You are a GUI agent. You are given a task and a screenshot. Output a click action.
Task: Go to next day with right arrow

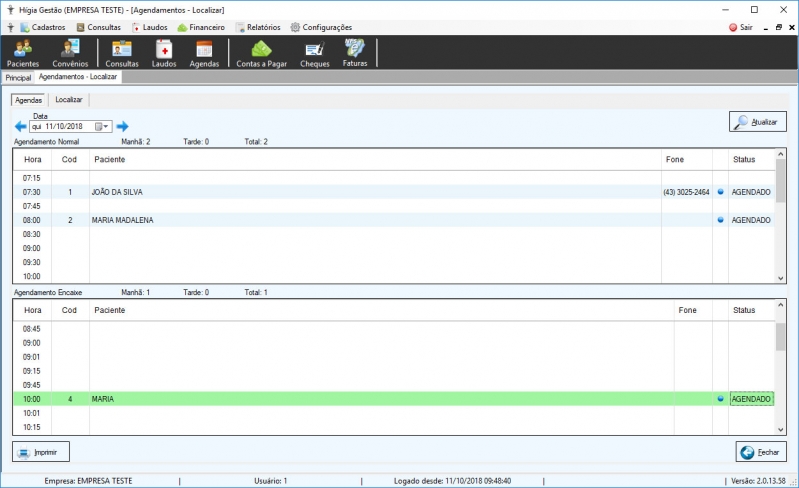pos(122,126)
